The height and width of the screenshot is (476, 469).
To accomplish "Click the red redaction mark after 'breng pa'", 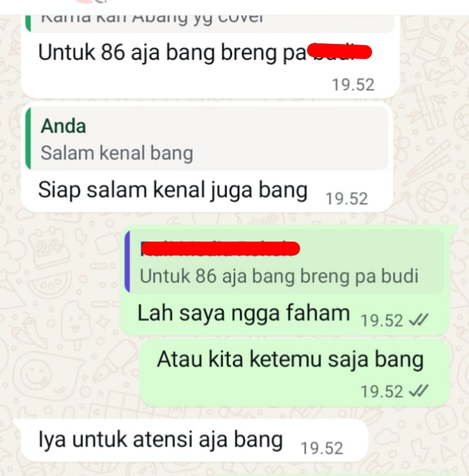I will point(340,52).
